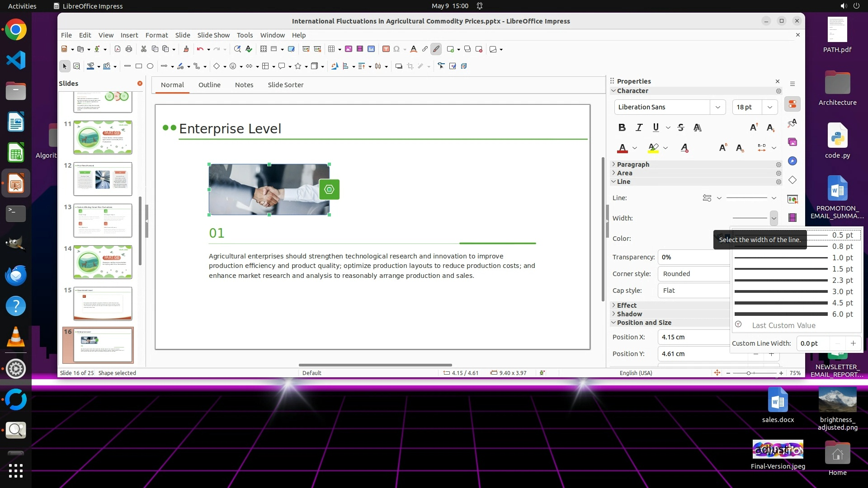Toggle Bold in the Character panel
The height and width of the screenshot is (488, 868).
(622, 128)
